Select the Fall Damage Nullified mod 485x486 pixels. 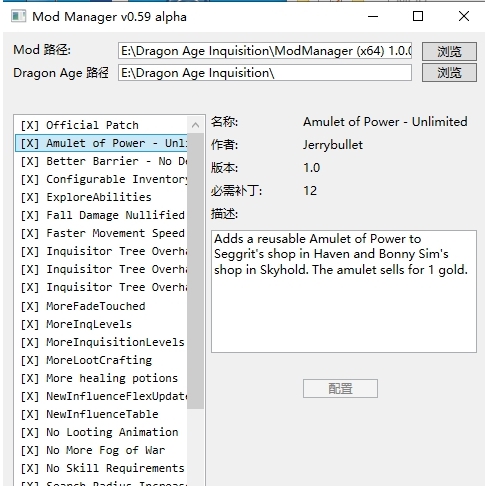click(102, 215)
